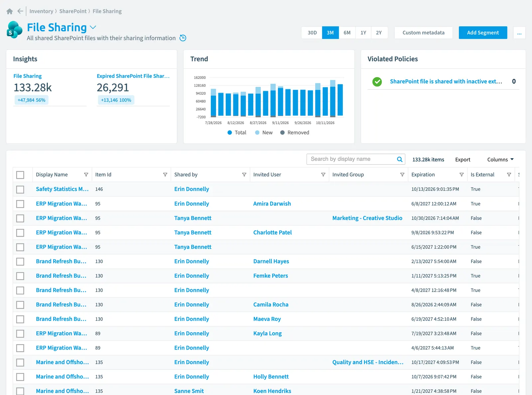This screenshot has height=395, width=532.
Task: Check the row with Charlotte Patel
Action: [x=20, y=233]
